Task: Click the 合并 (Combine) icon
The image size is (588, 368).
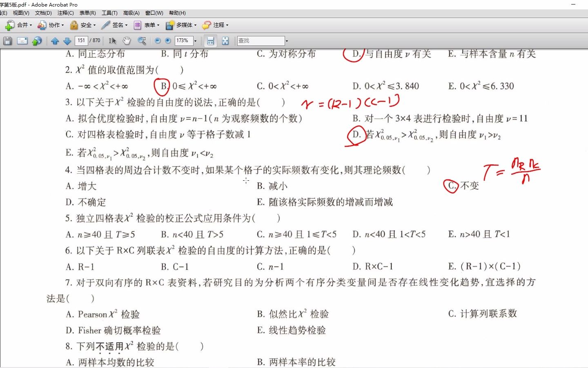Action: coord(9,25)
